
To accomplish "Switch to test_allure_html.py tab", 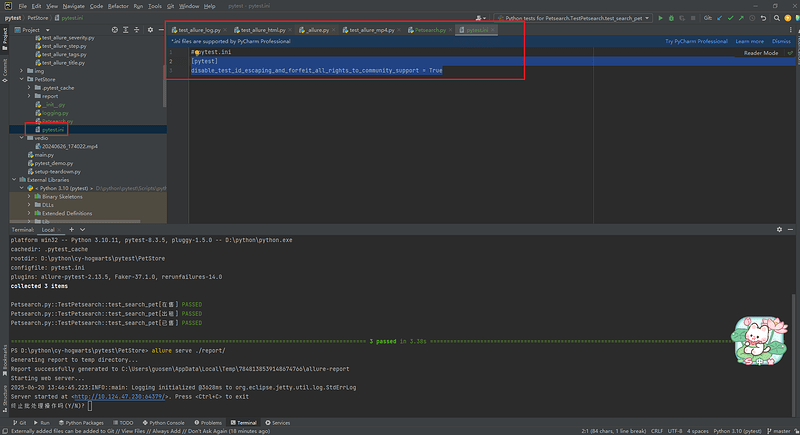I will coord(263,30).
